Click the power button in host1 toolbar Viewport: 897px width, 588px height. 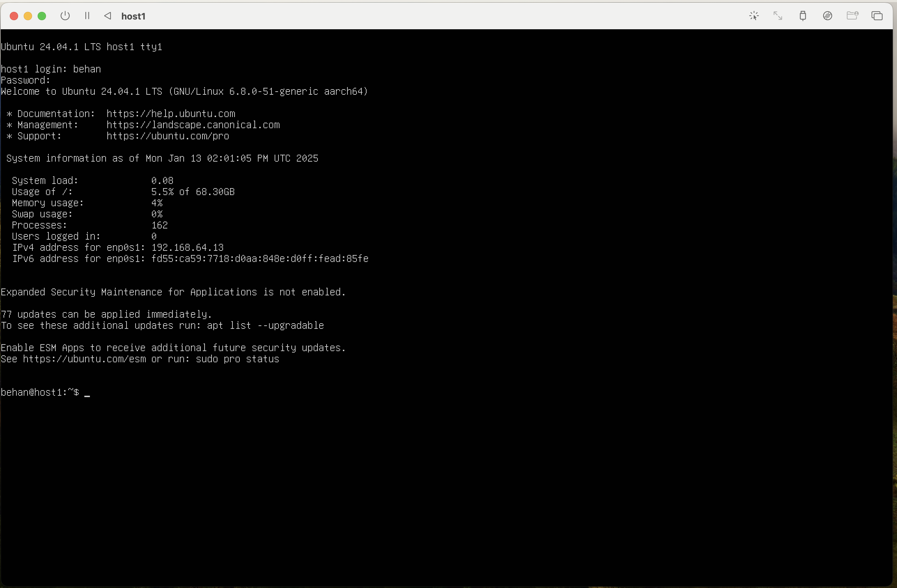65,16
